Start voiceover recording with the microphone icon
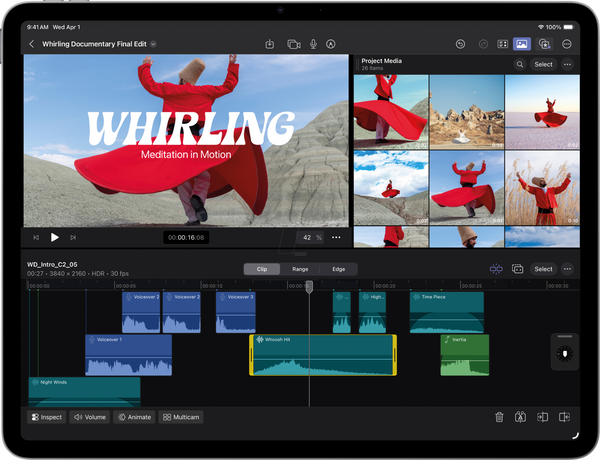This screenshot has width=600, height=460. [x=313, y=44]
